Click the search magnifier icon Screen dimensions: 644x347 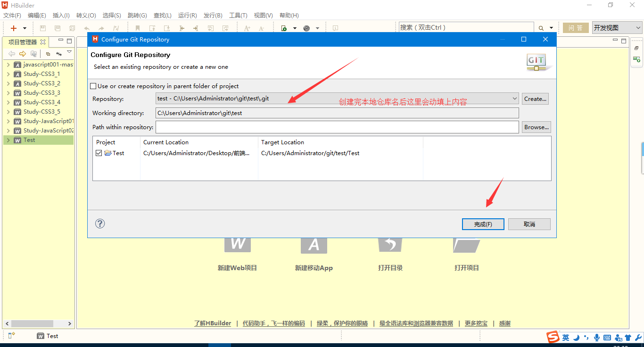[x=541, y=28]
